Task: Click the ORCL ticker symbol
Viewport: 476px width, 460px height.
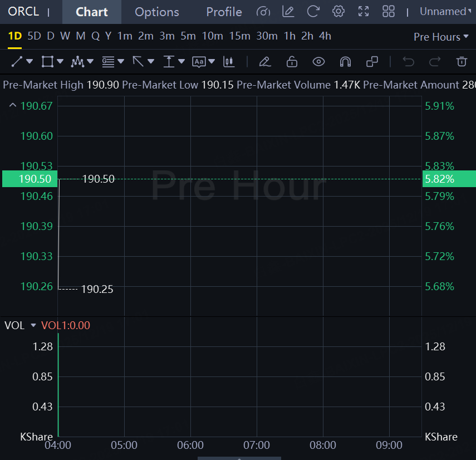Action: point(23,12)
